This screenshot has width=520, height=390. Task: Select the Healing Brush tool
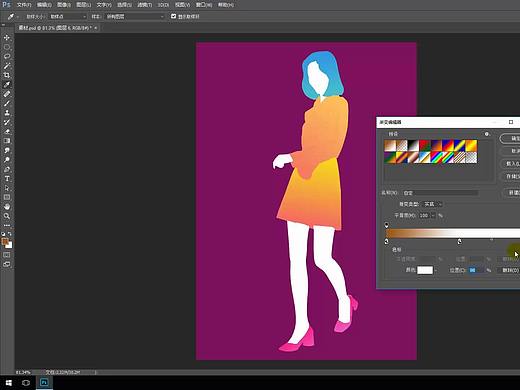(7, 94)
